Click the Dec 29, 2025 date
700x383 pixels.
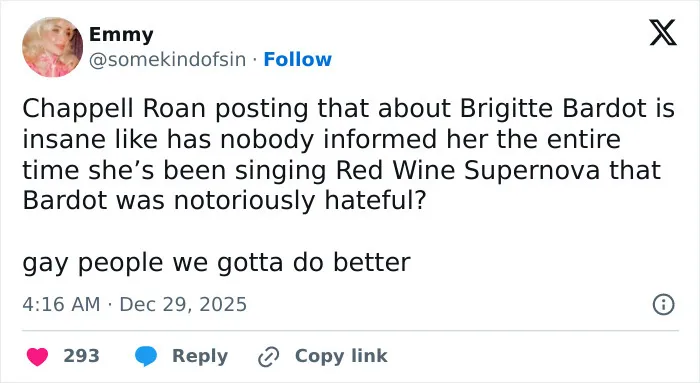(183, 304)
